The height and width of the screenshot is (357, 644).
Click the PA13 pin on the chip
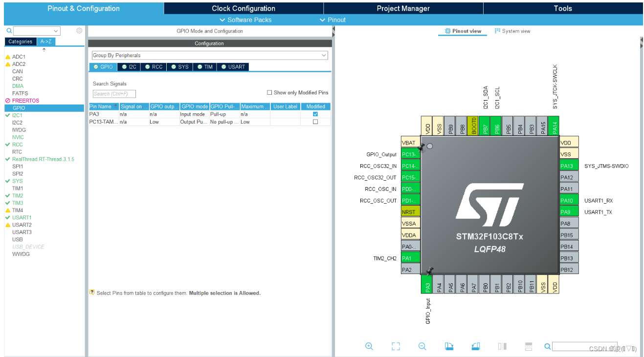pyautogui.click(x=569, y=166)
